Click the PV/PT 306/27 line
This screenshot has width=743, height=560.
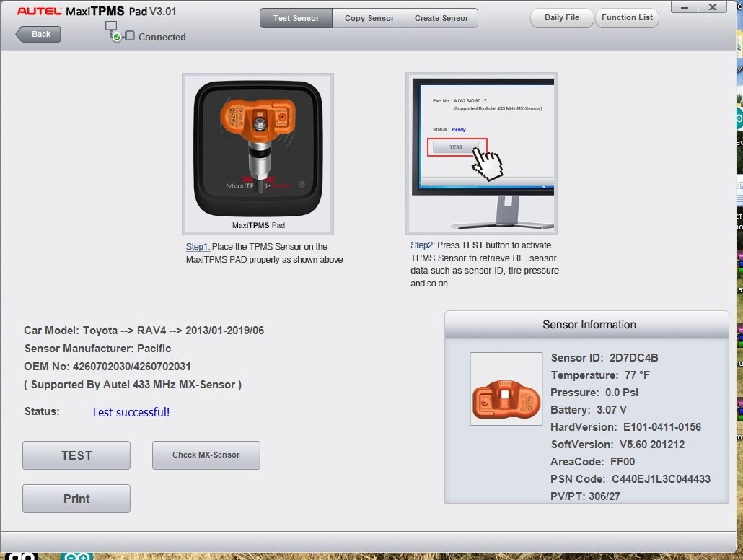585,496
